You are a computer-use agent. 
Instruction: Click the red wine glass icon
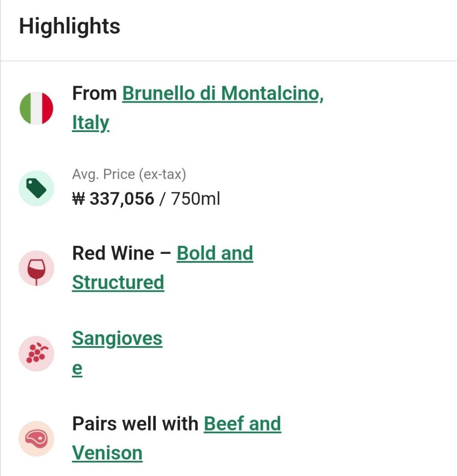pyautogui.click(x=36, y=268)
